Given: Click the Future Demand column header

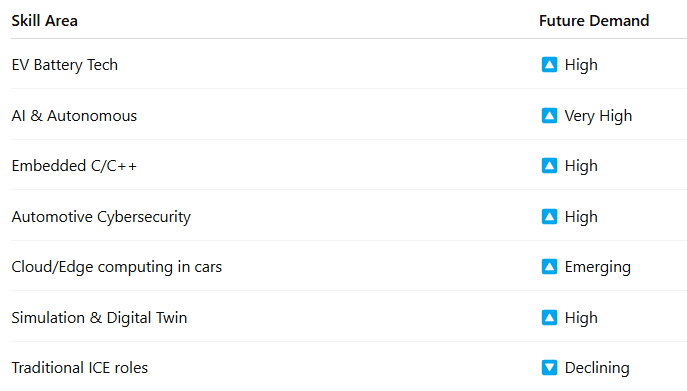Looking at the screenshot, I should (594, 21).
